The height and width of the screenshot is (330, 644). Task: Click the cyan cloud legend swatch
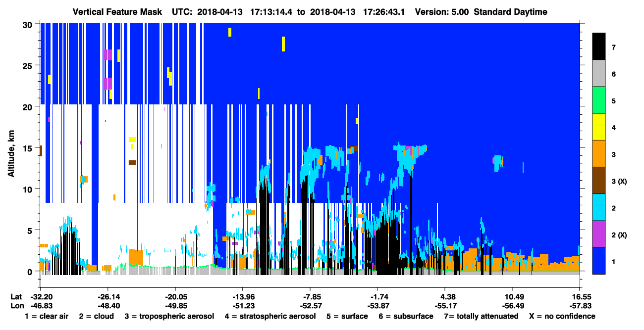point(599,207)
